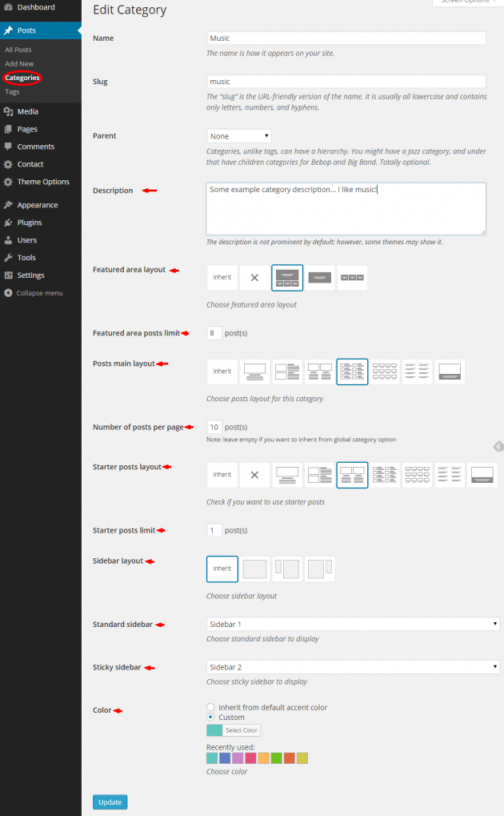Screen dimensions: 504x816
Task: Click the Featured area posts limit field
Action: point(214,333)
